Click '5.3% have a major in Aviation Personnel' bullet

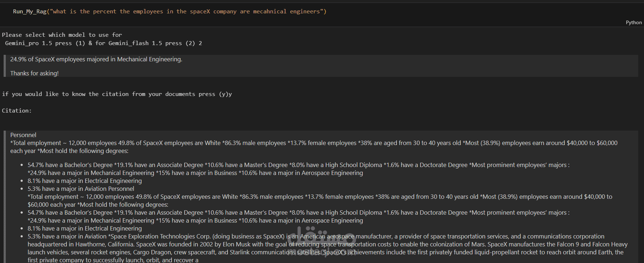coord(81,189)
